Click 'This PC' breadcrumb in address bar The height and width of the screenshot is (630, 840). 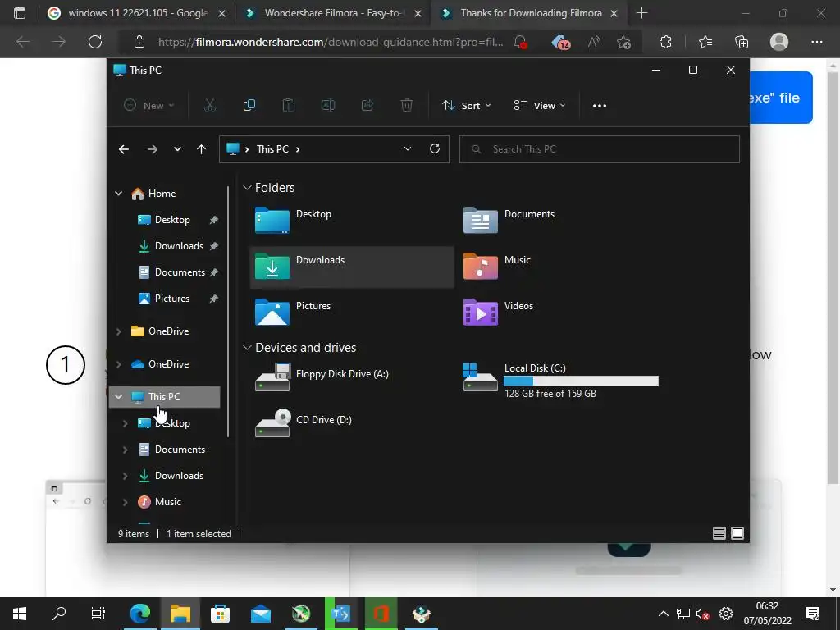pyautogui.click(x=272, y=149)
